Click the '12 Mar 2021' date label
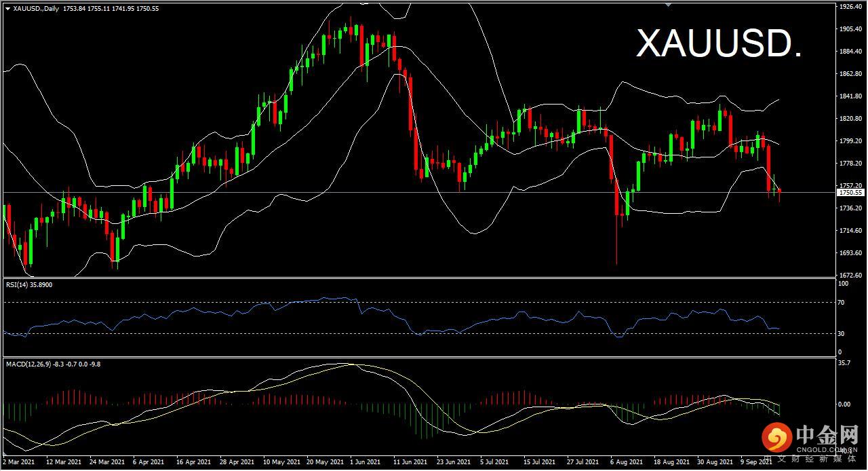Viewport: 868px width, 471px height. click(x=62, y=462)
